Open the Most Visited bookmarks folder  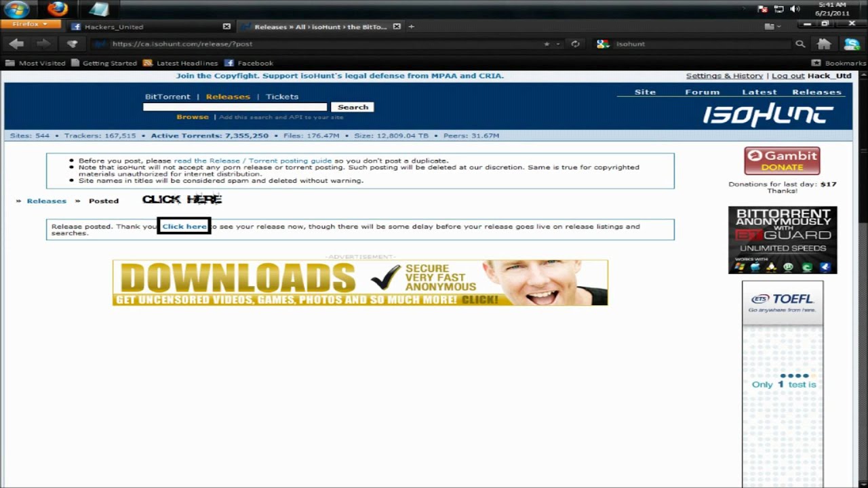[x=35, y=63]
